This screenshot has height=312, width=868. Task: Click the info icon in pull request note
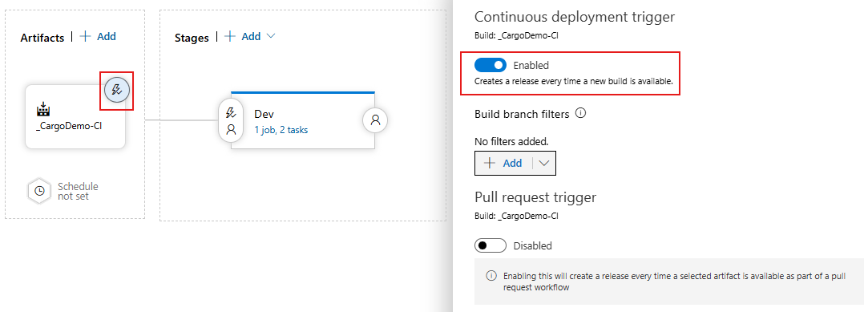[491, 275]
